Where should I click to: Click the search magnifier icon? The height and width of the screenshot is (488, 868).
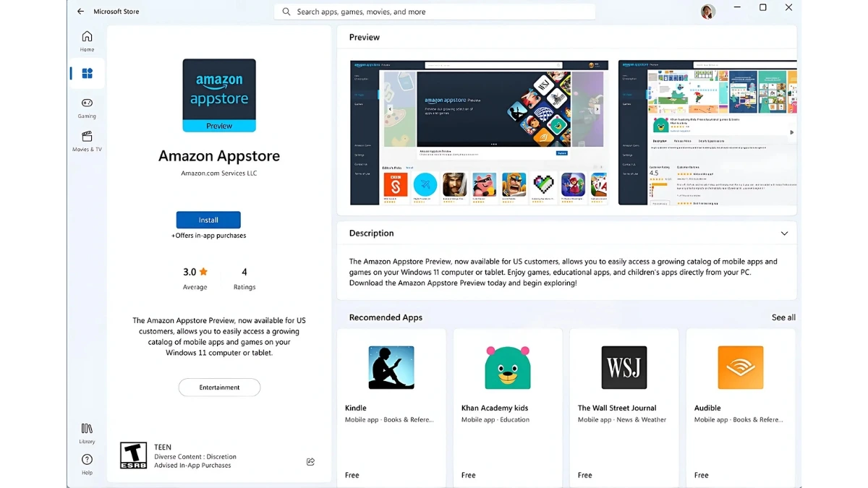(x=286, y=12)
